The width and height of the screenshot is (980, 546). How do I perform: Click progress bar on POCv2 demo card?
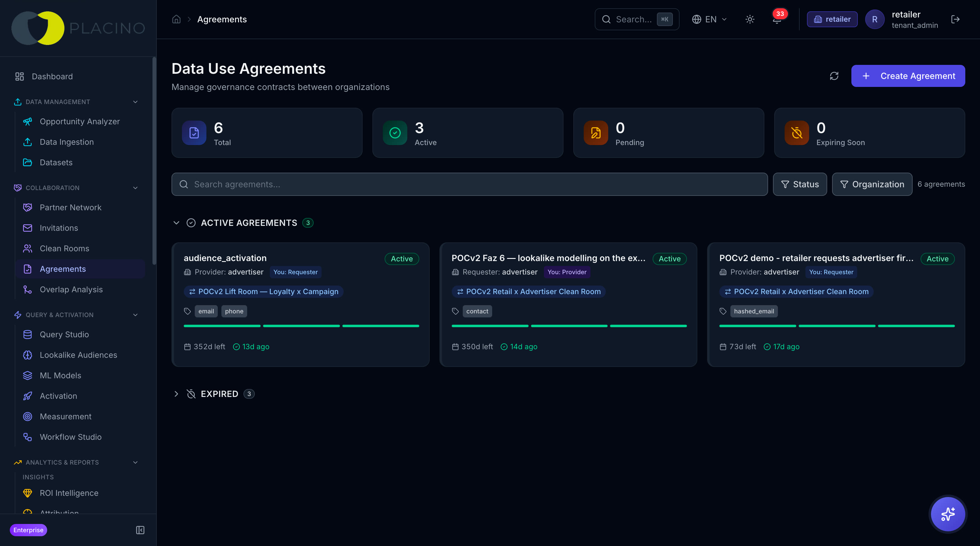point(837,326)
